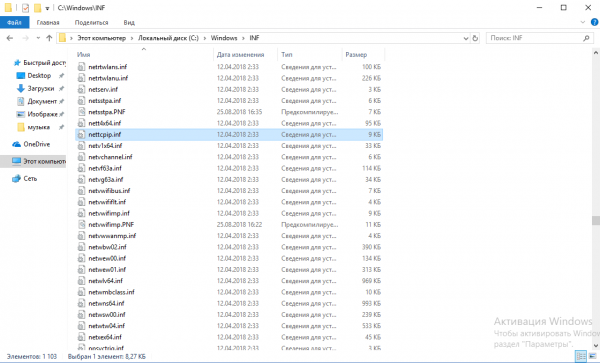Click the netvf63a.inf file icon

click(81, 168)
